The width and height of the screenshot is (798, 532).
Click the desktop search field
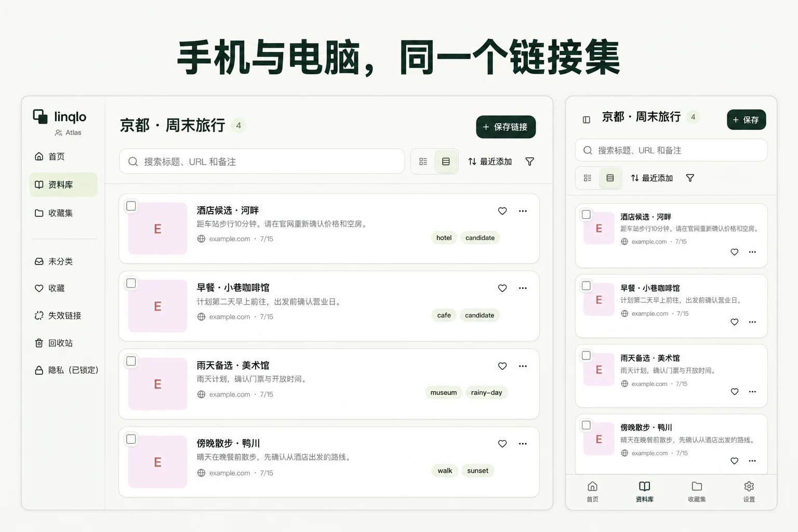click(262, 162)
